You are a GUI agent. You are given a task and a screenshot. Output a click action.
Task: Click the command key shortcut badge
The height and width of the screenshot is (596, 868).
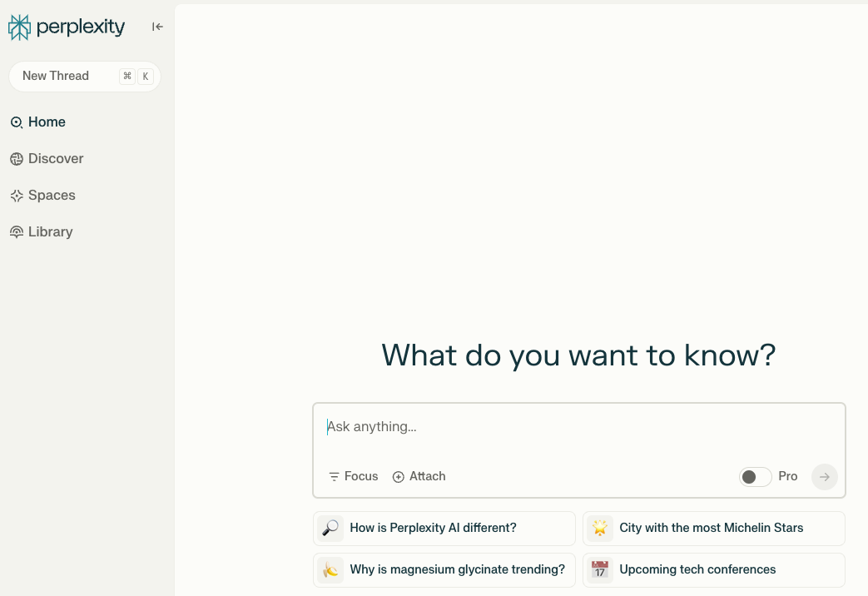(x=127, y=77)
